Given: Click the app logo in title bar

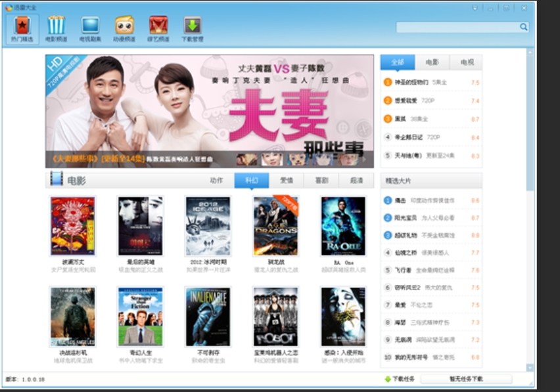Looking at the screenshot, I should pyautogui.click(x=9, y=7).
